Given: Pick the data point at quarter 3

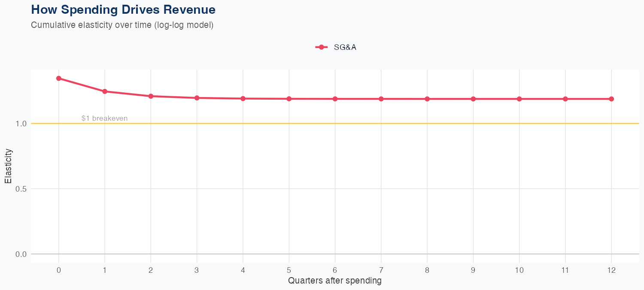Looking at the screenshot, I should [x=197, y=98].
